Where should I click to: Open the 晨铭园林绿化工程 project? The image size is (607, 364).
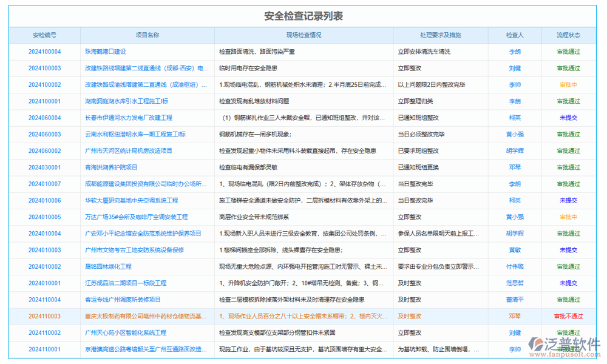[x=108, y=267]
